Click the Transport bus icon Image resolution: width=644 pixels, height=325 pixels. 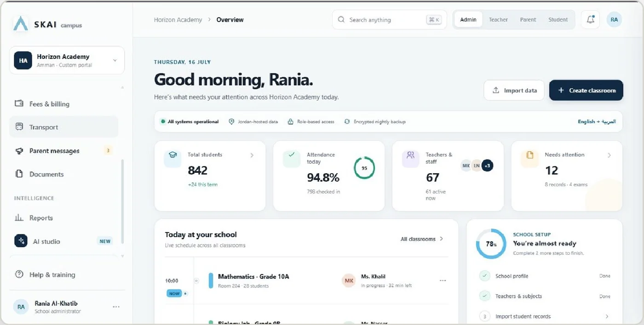coord(19,127)
